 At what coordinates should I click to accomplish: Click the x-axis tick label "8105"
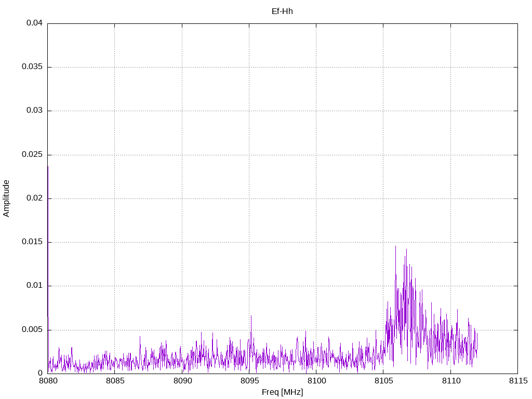pos(384,381)
